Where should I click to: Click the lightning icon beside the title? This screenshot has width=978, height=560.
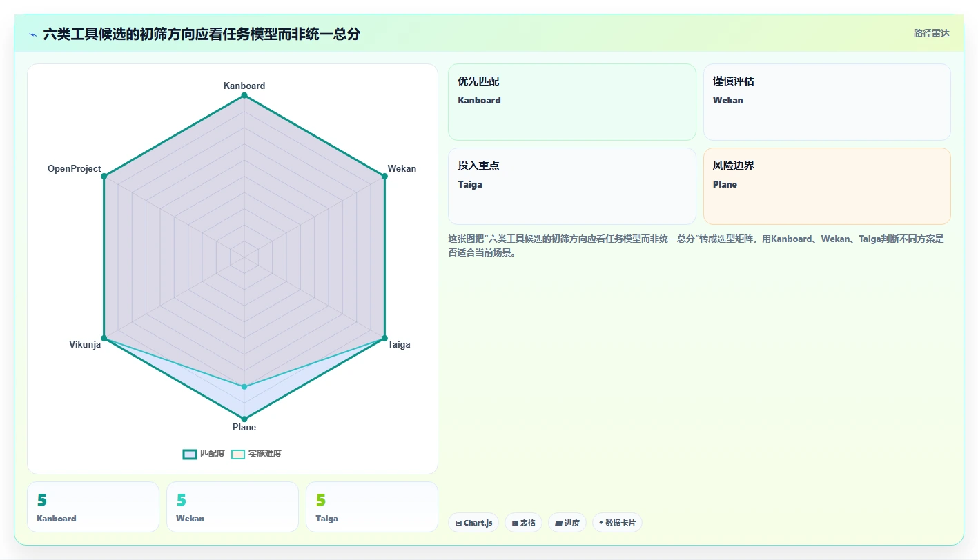[32, 34]
